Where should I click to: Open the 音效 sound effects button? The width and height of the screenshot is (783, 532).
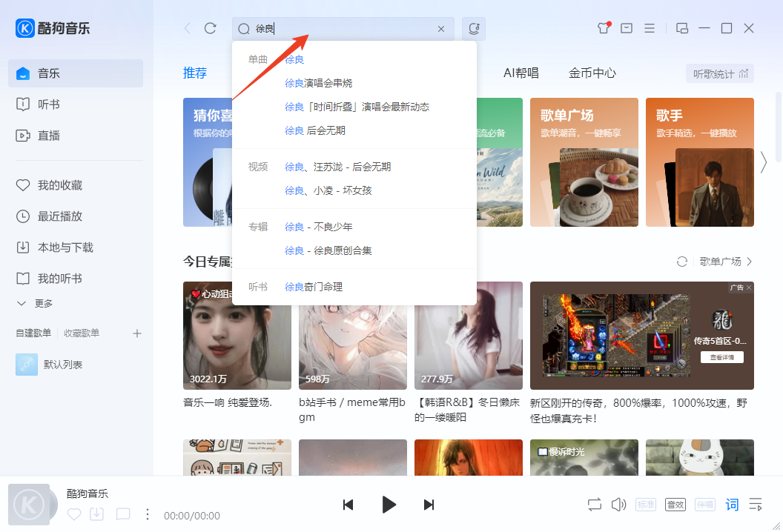click(675, 505)
